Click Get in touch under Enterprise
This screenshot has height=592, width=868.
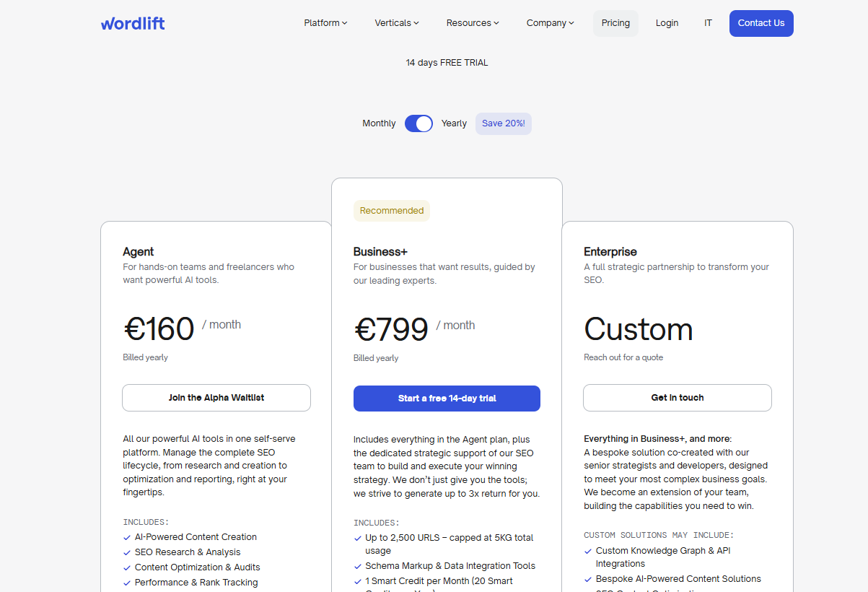pos(677,398)
